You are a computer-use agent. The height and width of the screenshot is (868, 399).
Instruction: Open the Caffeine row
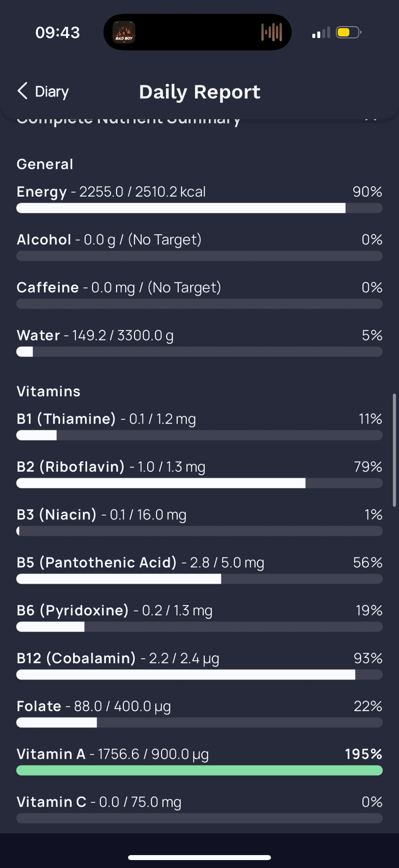click(x=199, y=294)
